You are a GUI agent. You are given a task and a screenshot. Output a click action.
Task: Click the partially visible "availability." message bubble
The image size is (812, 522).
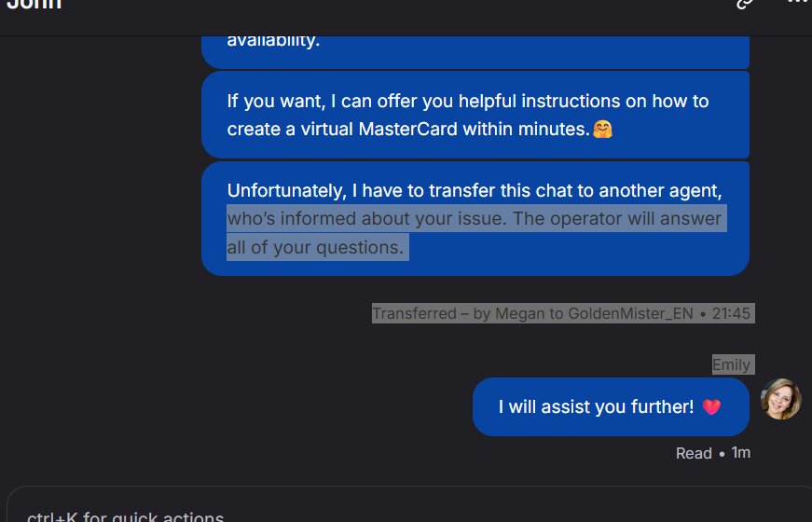475,52
